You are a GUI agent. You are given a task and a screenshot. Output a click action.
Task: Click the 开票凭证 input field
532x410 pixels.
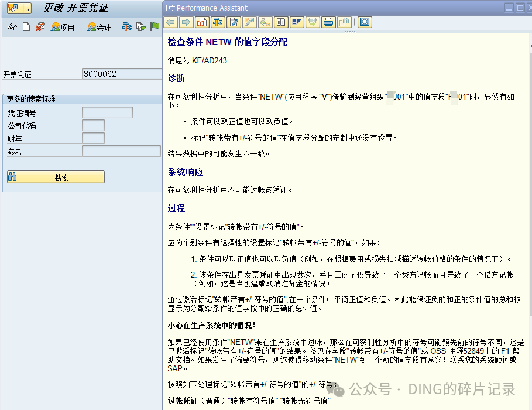click(x=122, y=74)
